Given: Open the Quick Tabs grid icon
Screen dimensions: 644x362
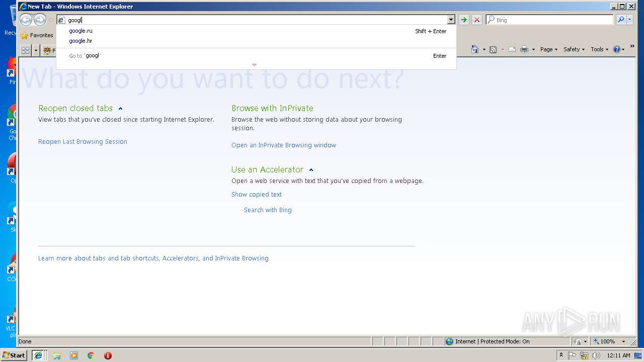Looking at the screenshot, I should (25, 50).
